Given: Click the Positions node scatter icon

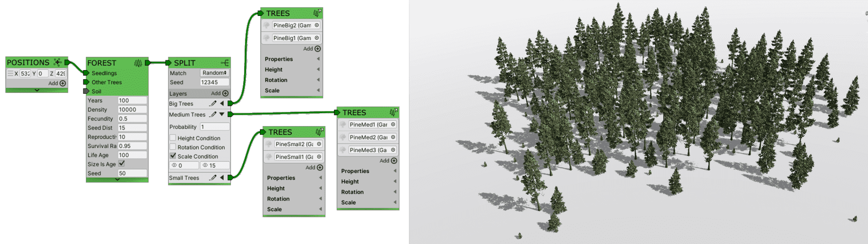Looking at the screenshot, I should coord(57,62).
